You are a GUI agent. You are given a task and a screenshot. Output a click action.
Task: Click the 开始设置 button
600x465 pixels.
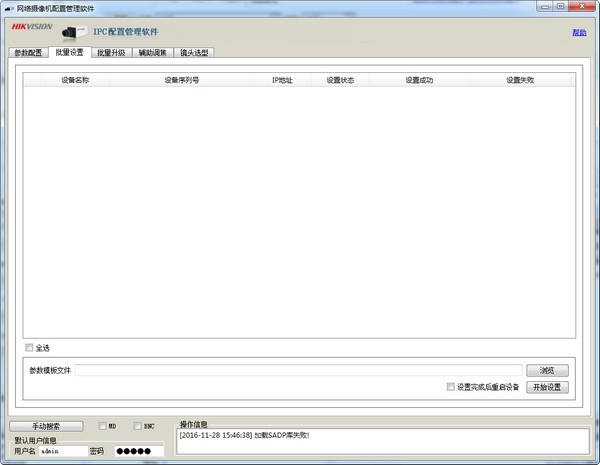click(547, 387)
